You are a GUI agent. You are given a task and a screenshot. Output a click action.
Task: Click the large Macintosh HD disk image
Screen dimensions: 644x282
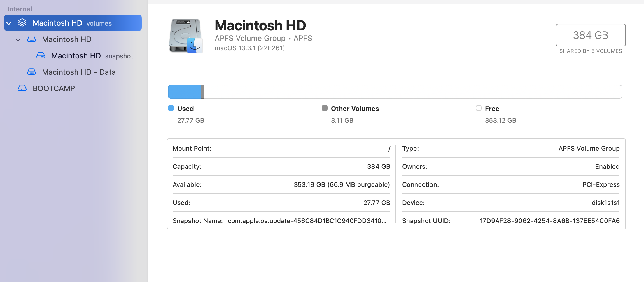click(x=185, y=36)
